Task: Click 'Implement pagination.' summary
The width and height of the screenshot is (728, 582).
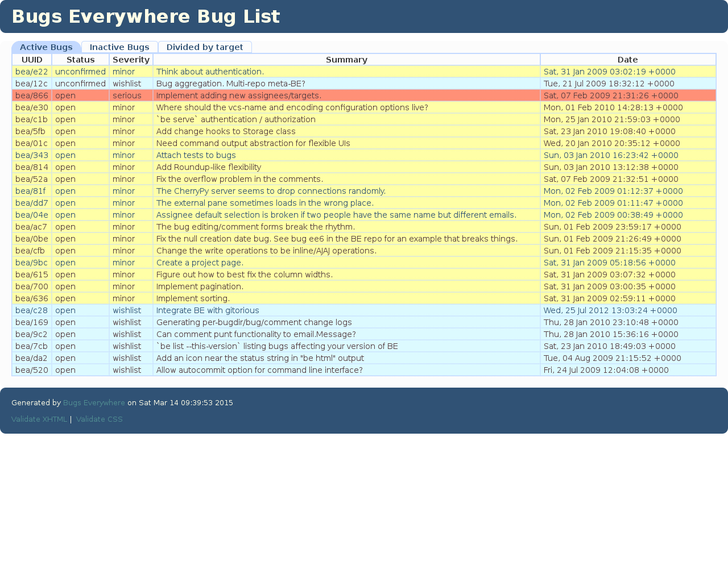Action: coord(200,286)
